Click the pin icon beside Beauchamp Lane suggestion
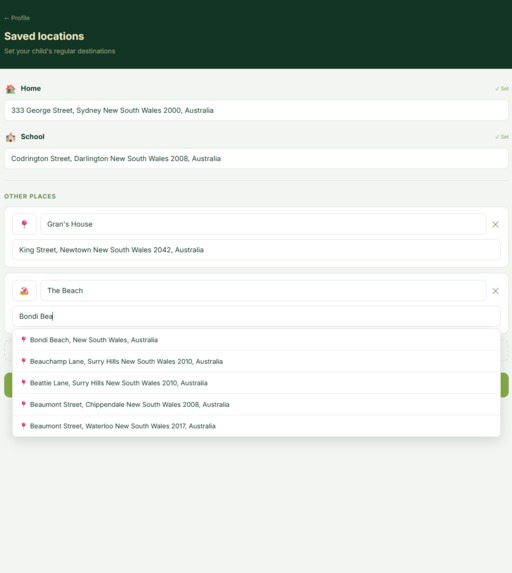 (23, 361)
